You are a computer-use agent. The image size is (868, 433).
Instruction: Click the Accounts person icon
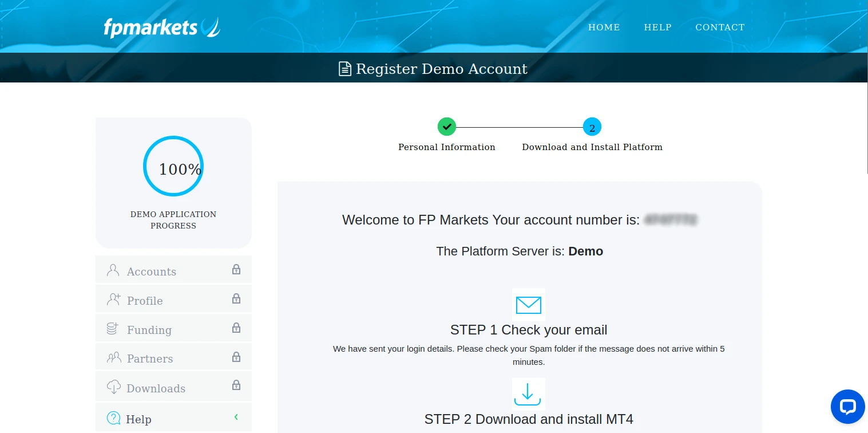click(113, 270)
